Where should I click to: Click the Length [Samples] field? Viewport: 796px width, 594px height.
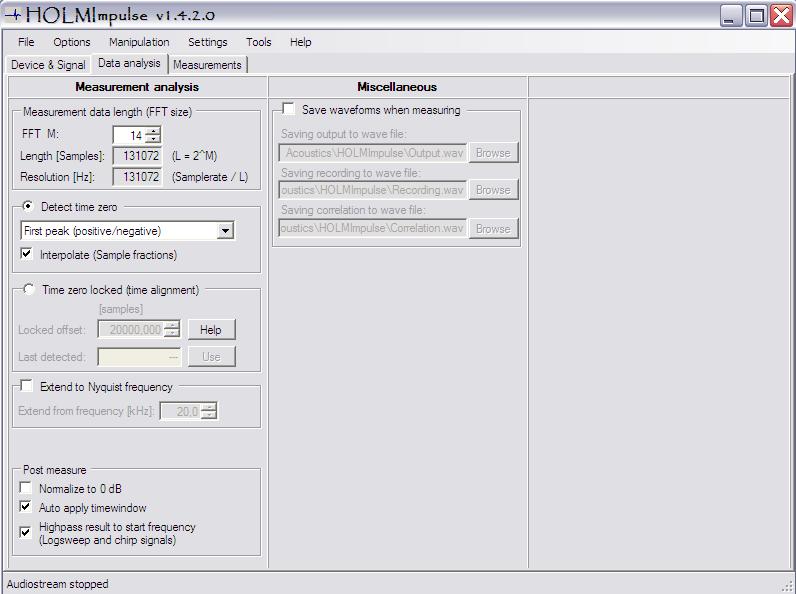pos(137,156)
